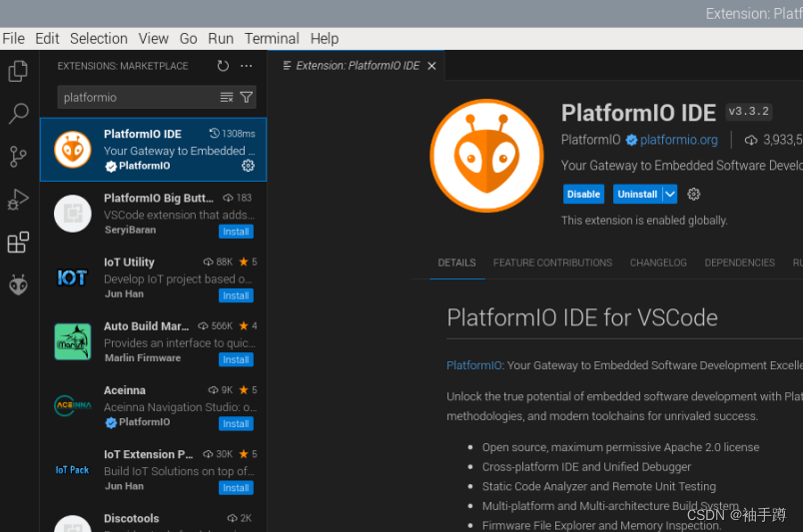Click the PlatformIO IDE list item icon

pos(73,149)
